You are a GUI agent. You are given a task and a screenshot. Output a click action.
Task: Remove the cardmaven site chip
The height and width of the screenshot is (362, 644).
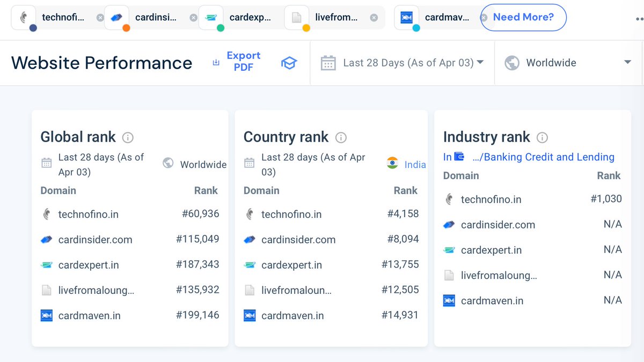(484, 18)
